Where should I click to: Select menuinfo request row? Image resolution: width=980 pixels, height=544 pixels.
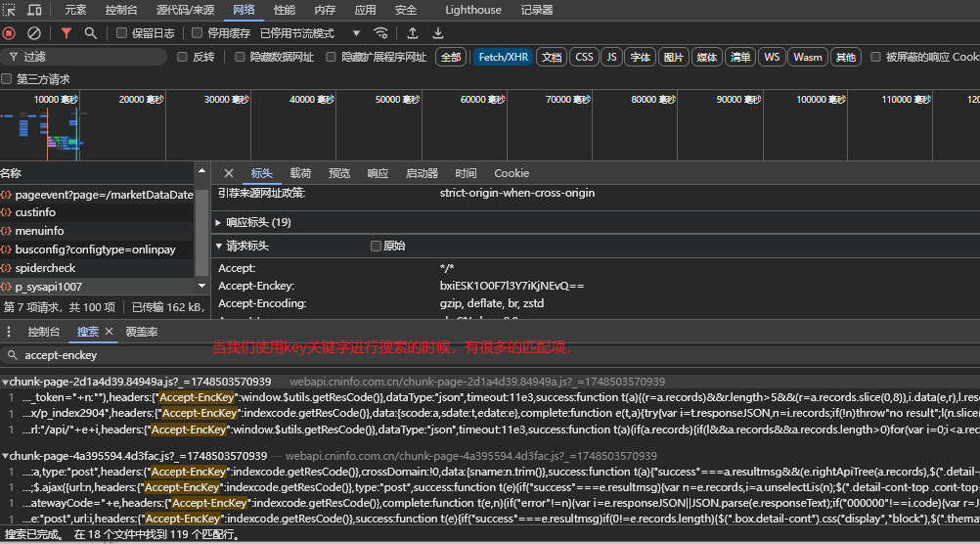tap(97, 231)
